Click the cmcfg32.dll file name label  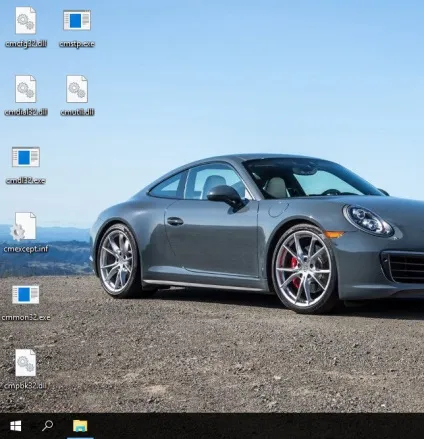26,44
